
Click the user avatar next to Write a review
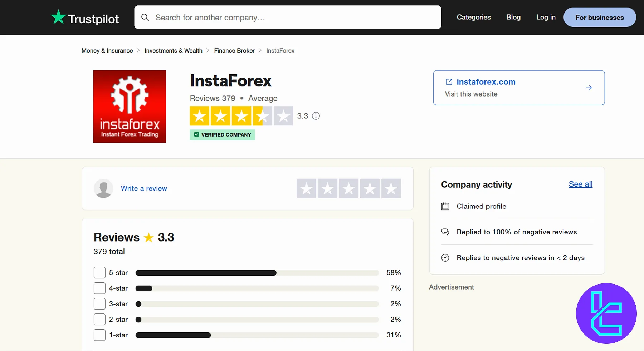click(103, 188)
